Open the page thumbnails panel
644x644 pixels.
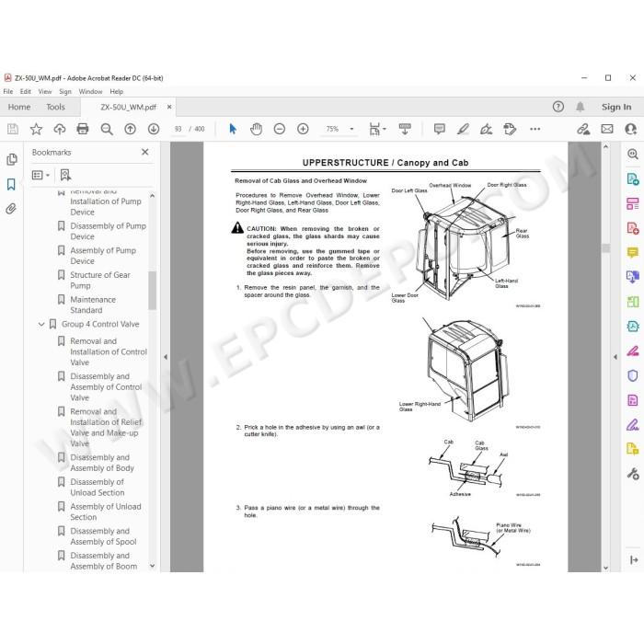coord(12,159)
